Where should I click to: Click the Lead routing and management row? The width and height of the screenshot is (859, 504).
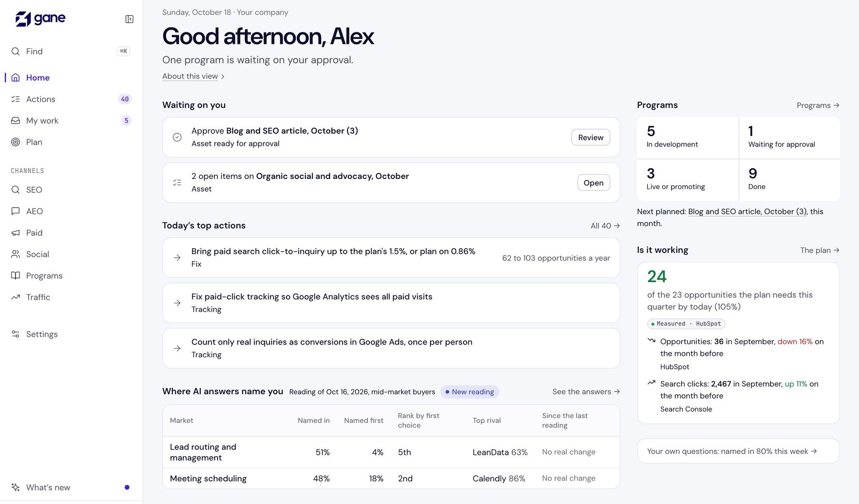tap(391, 452)
